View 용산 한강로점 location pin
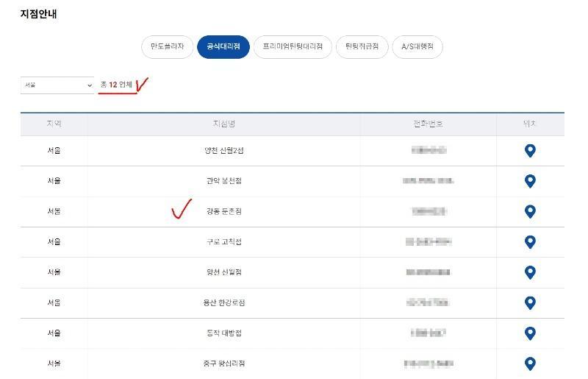This screenshot has width=588, height=379. point(529,302)
